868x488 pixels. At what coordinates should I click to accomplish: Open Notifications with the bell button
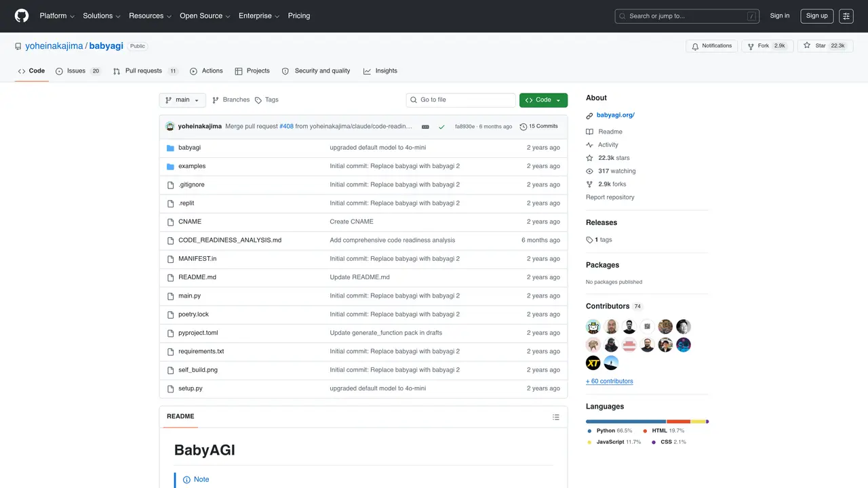point(711,46)
